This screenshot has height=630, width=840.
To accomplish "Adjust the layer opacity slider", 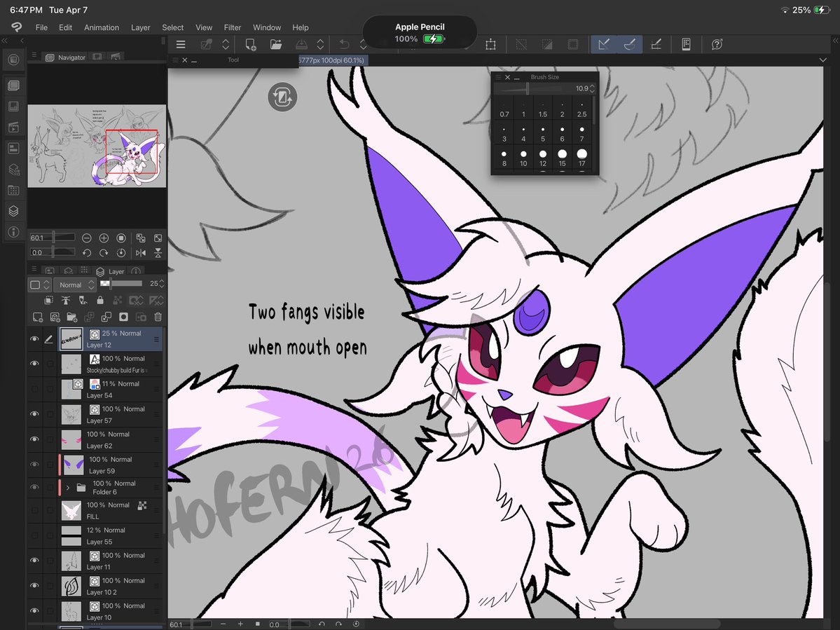I will [x=122, y=283].
